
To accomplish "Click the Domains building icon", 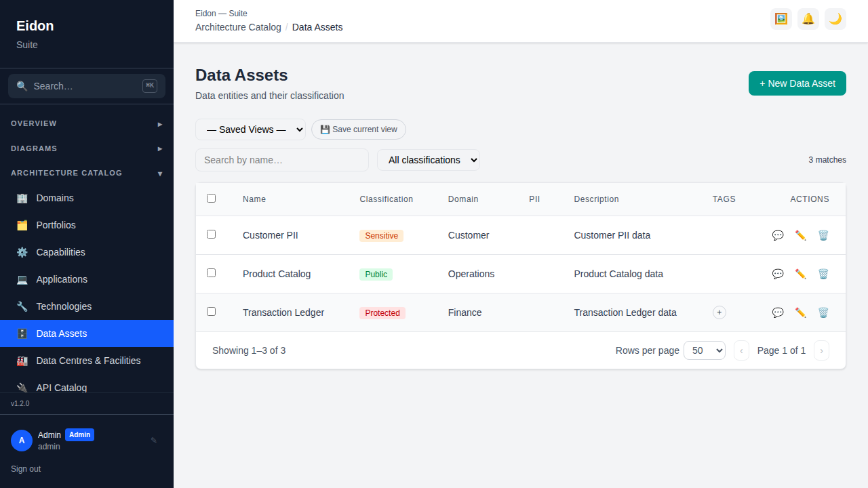I will (x=22, y=198).
